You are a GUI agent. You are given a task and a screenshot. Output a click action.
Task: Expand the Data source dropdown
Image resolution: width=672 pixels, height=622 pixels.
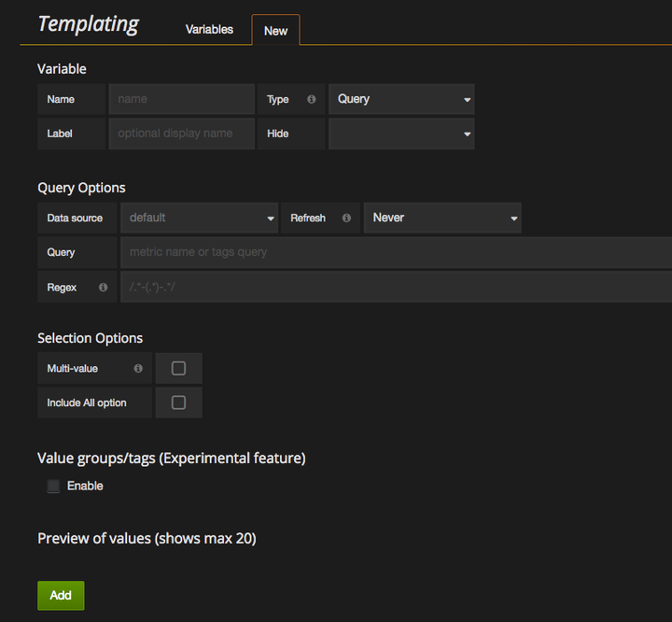click(200, 218)
